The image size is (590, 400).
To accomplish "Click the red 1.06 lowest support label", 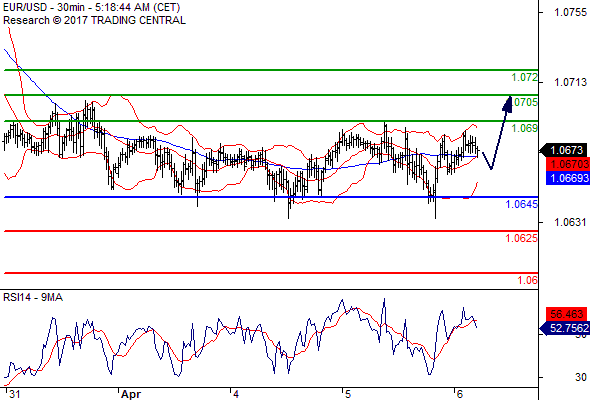I will tap(528, 280).
